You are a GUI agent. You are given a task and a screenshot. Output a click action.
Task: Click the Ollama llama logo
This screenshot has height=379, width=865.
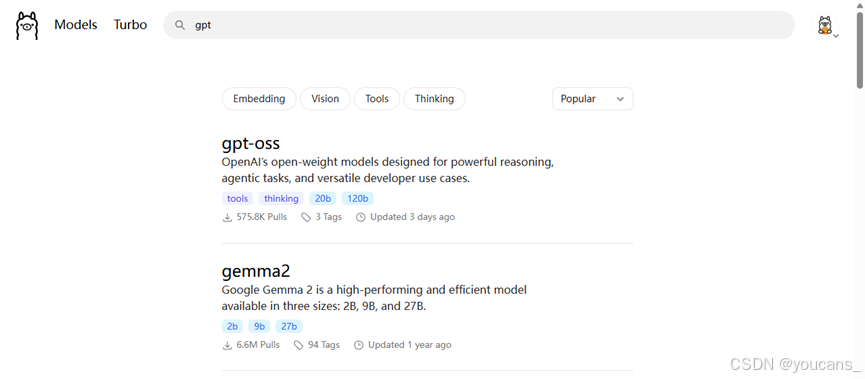pyautogui.click(x=26, y=25)
